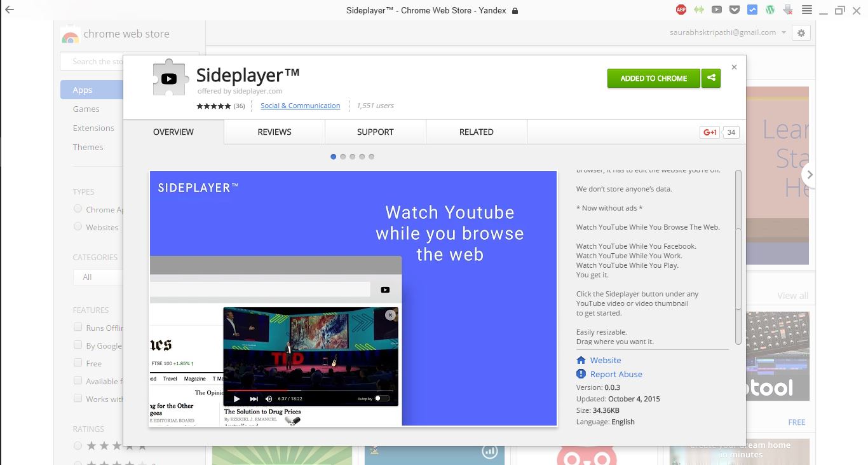This screenshot has height=465, width=868.
Task: Click the G+1 button
Action: coord(710,132)
